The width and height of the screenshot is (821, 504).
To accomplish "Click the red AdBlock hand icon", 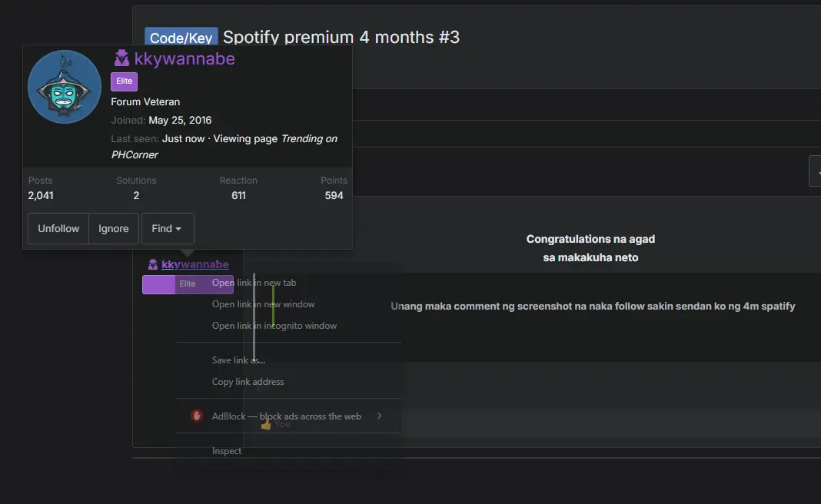I will pyautogui.click(x=196, y=416).
